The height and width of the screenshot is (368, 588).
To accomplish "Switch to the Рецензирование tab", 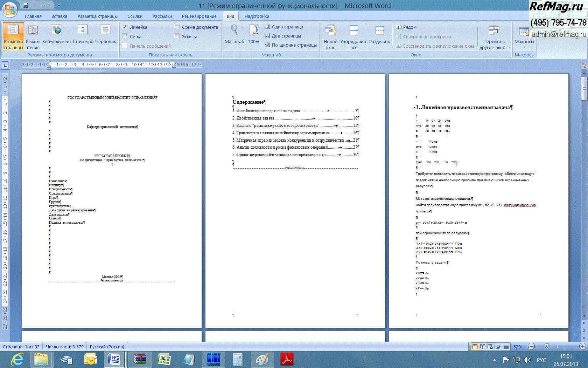I will [x=199, y=16].
